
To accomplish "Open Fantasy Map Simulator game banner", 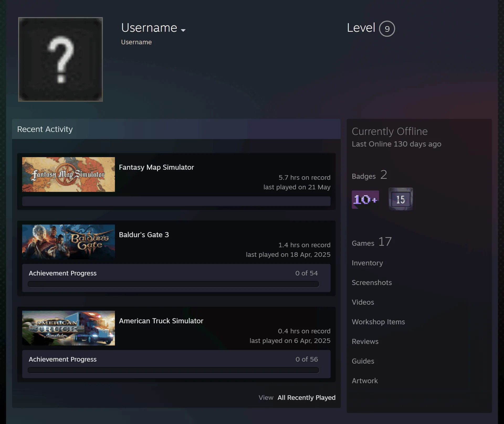I will click(x=69, y=174).
